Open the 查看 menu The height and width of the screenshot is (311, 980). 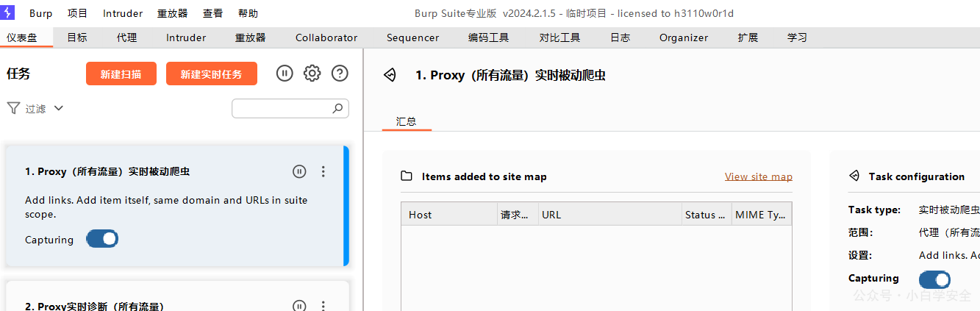(x=213, y=13)
